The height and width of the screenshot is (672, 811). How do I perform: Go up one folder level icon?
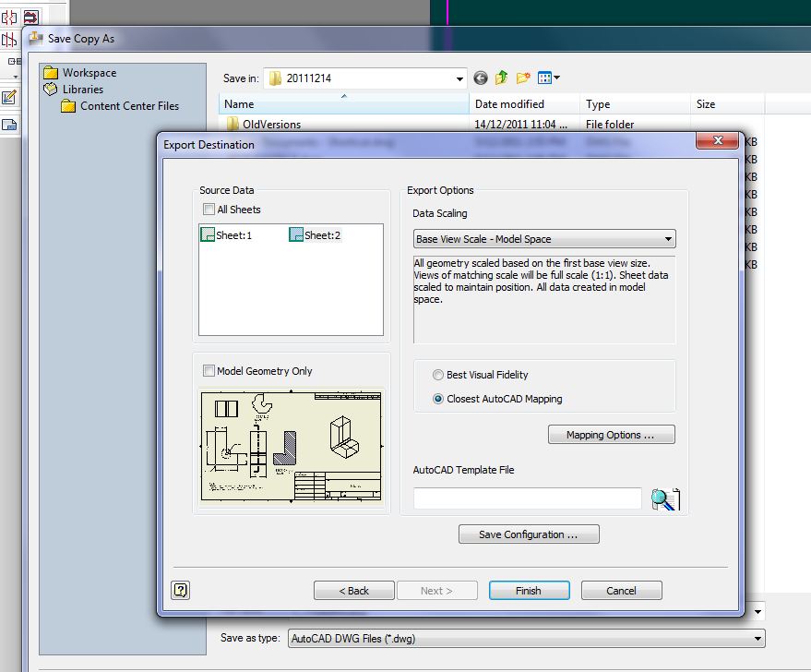coord(501,78)
